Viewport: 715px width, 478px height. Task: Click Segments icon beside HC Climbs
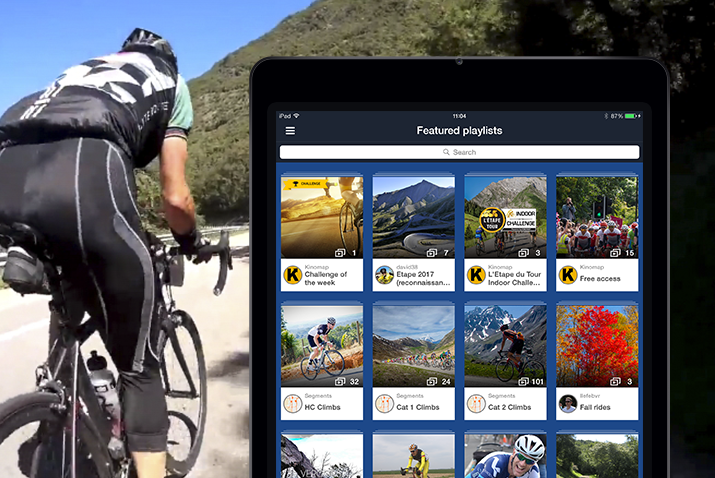[293, 404]
